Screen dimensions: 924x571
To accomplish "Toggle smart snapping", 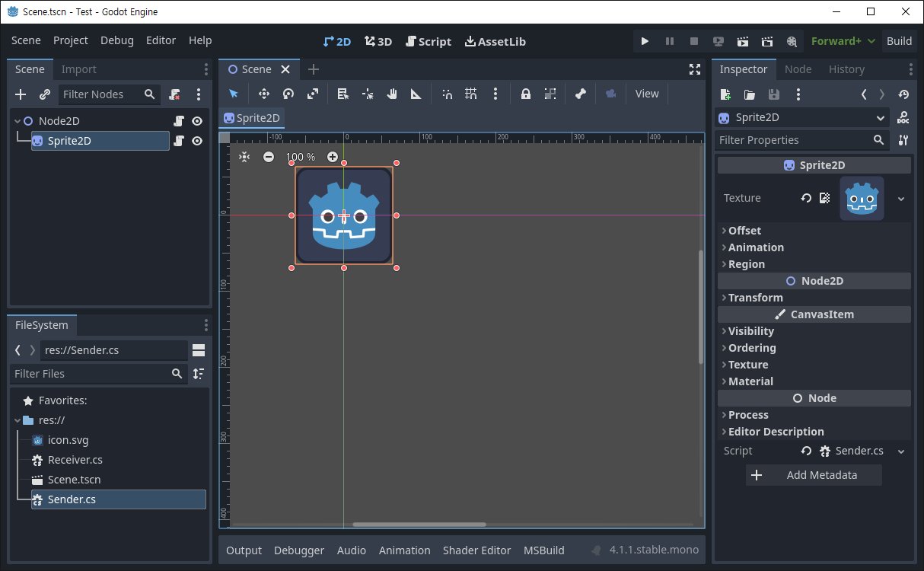I will [x=447, y=94].
